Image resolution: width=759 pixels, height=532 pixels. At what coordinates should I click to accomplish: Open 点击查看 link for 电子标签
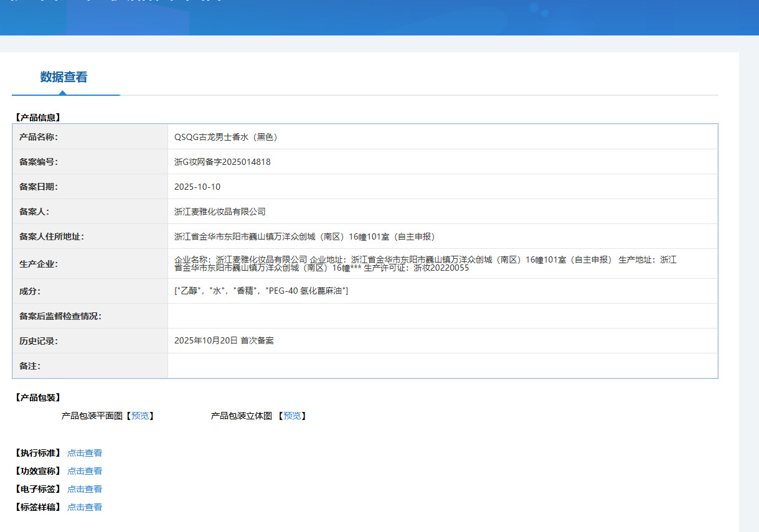(85, 489)
